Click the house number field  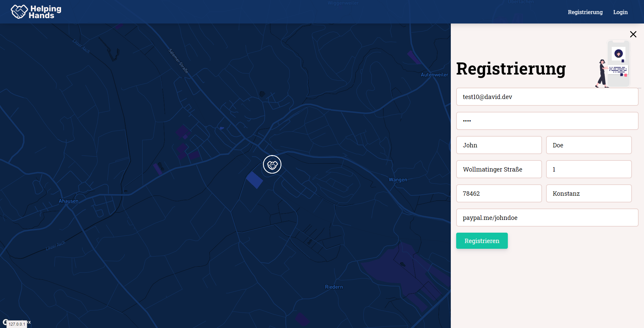(x=589, y=169)
